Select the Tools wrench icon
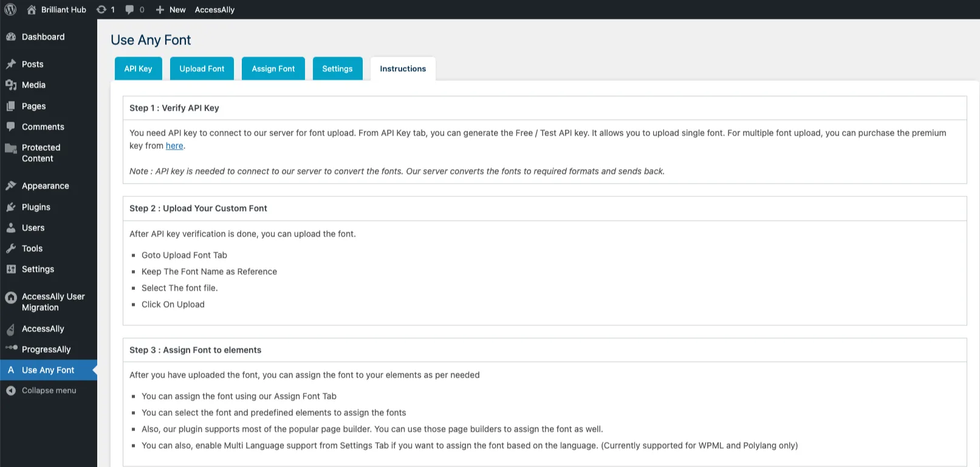 click(x=11, y=249)
